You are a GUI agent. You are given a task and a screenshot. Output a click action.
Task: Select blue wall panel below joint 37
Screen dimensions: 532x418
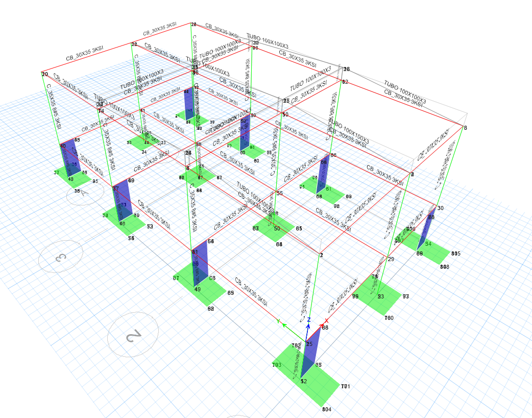pyautogui.click(x=122, y=200)
